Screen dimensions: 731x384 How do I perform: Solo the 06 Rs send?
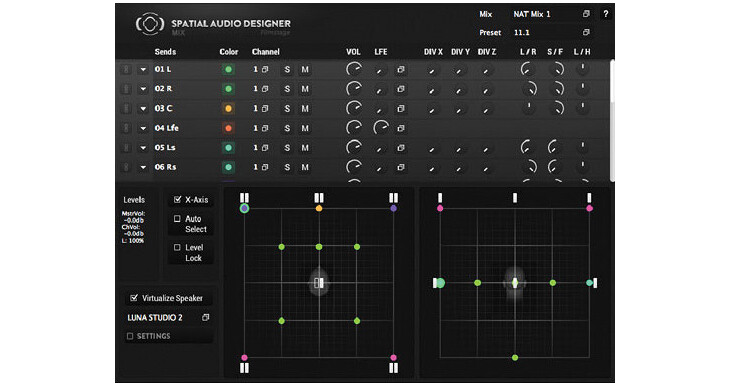pos(287,167)
